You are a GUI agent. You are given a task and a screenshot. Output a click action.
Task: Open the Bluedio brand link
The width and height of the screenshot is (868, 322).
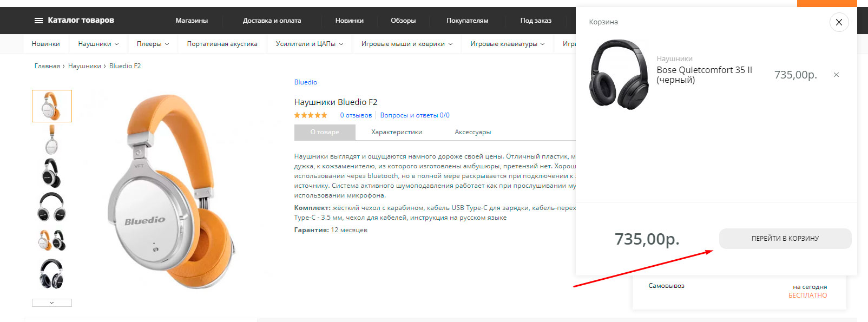coord(305,82)
